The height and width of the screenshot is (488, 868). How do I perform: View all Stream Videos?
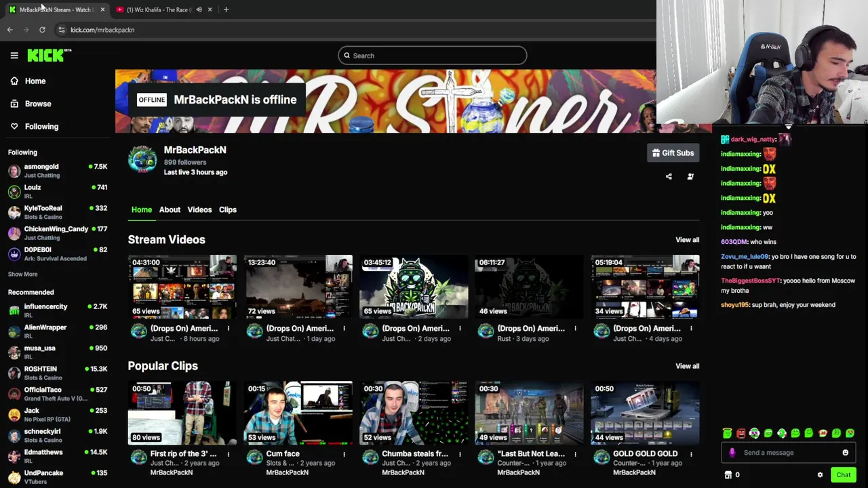687,240
